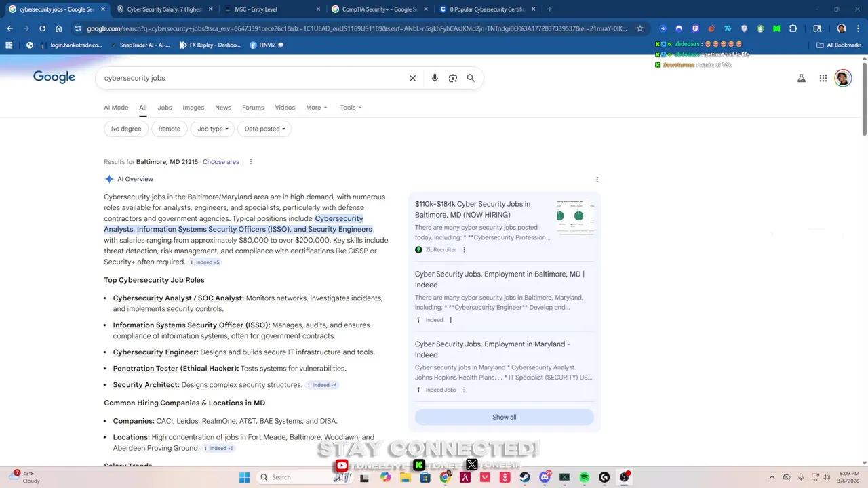Expand the Indeed +4 sources chip
This screenshot has height=488, width=868.
click(322, 385)
